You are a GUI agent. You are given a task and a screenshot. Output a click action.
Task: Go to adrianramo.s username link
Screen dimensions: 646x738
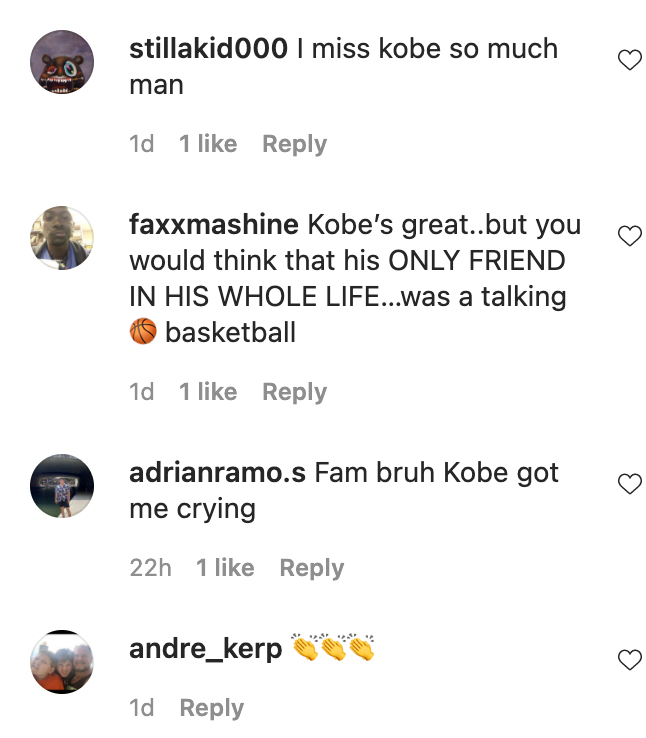pos(217,473)
